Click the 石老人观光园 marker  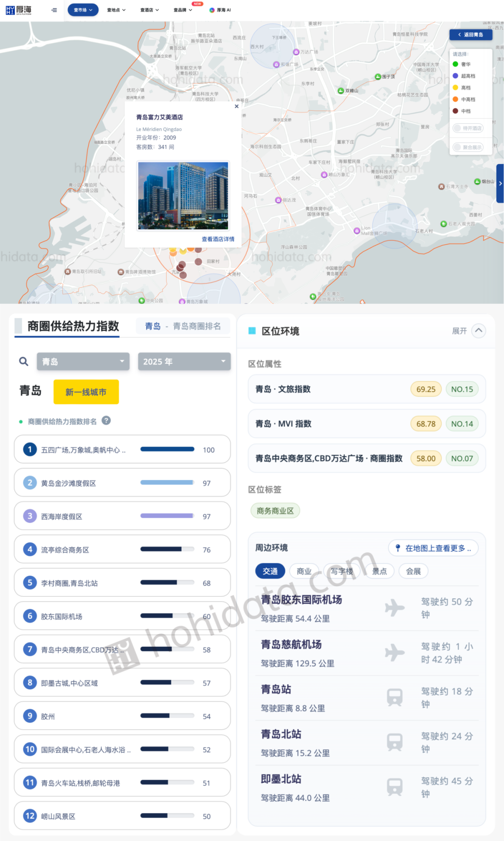[x=444, y=224]
